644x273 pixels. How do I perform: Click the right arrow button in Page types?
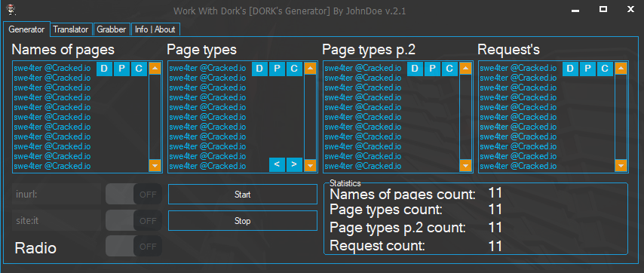coord(294,164)
